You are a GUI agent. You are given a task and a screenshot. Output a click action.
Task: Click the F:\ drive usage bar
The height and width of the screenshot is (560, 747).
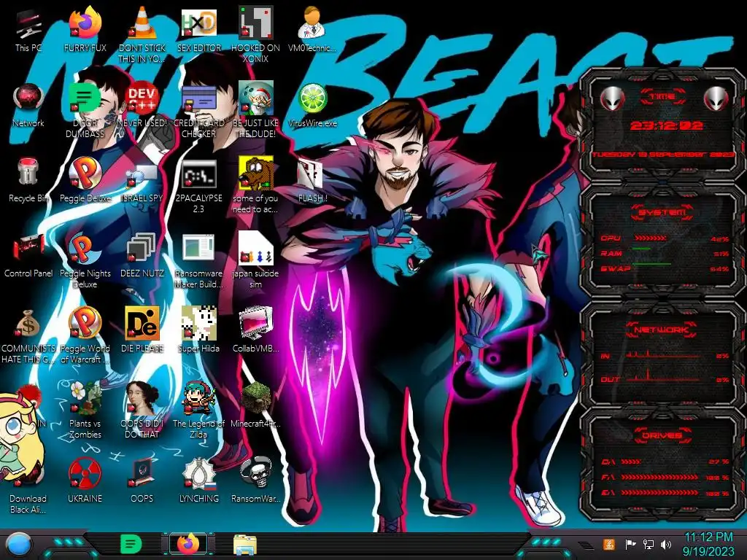(659, 477)
